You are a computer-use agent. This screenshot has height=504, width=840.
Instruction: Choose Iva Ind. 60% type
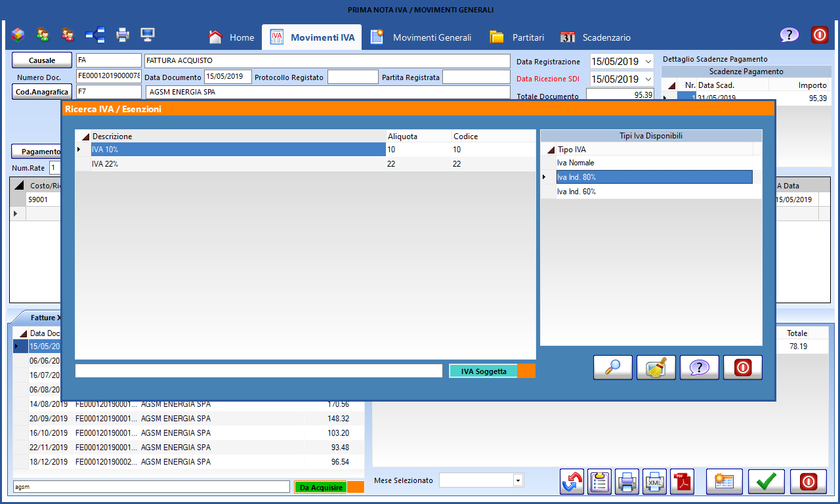[x=653, y=192]
